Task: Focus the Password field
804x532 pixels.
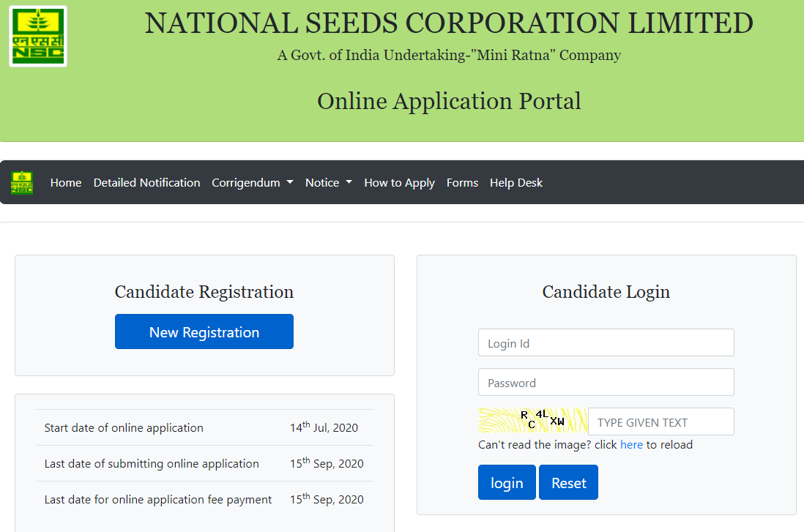Action: 606,382
